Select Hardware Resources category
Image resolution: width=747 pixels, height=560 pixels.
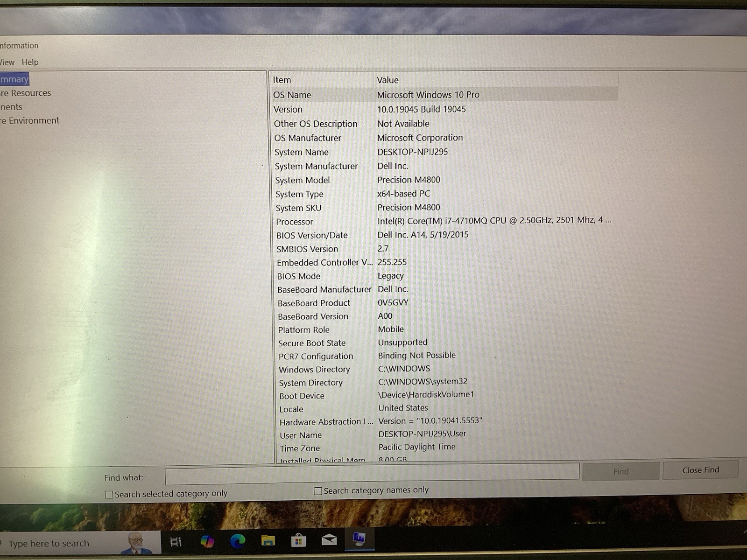(26, 93)
